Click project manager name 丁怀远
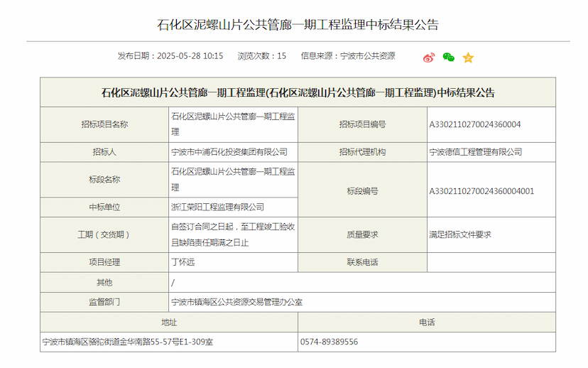The height and width of the screenshot is (368, 588). coord(183,262)
